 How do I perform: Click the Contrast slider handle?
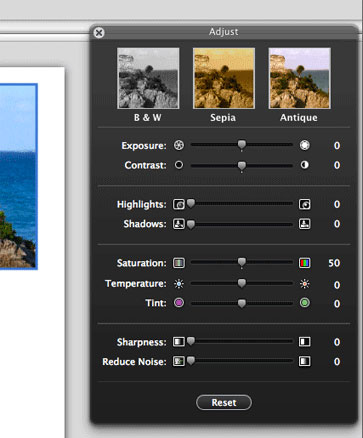242,166
